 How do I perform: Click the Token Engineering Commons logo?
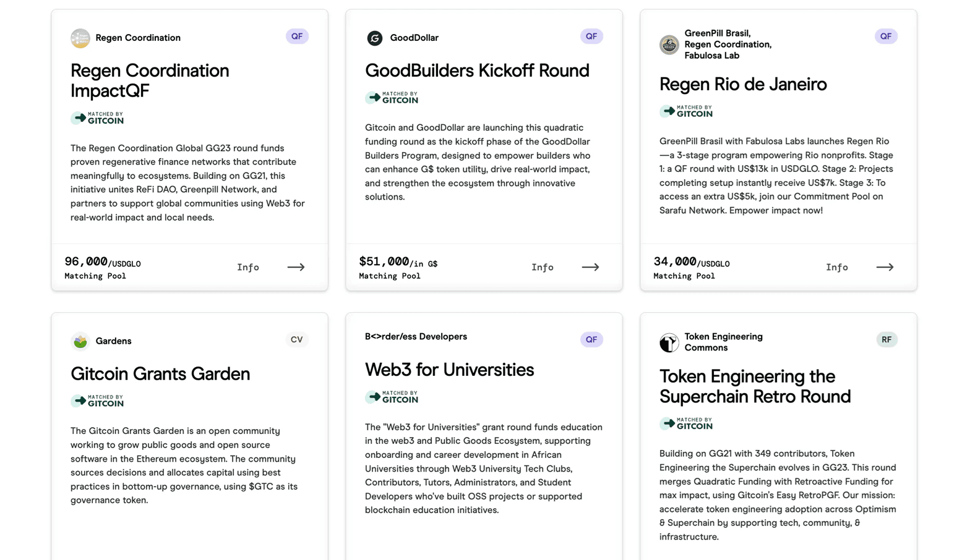(669, 342)
